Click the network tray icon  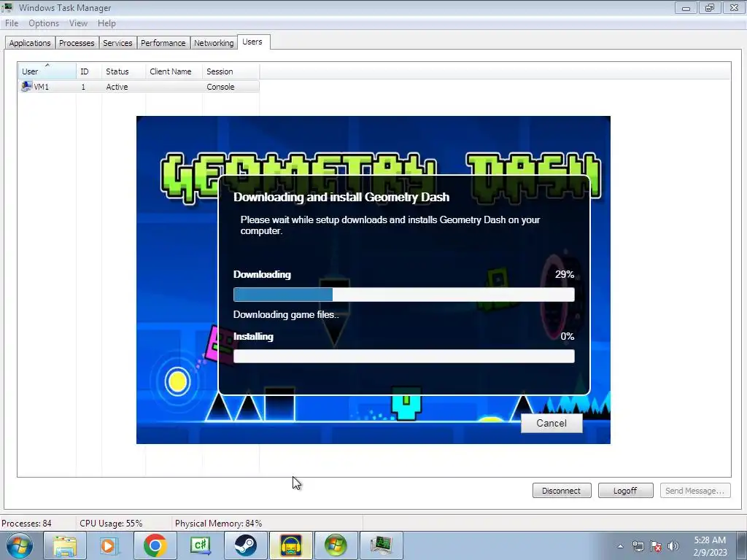[638, 546]
